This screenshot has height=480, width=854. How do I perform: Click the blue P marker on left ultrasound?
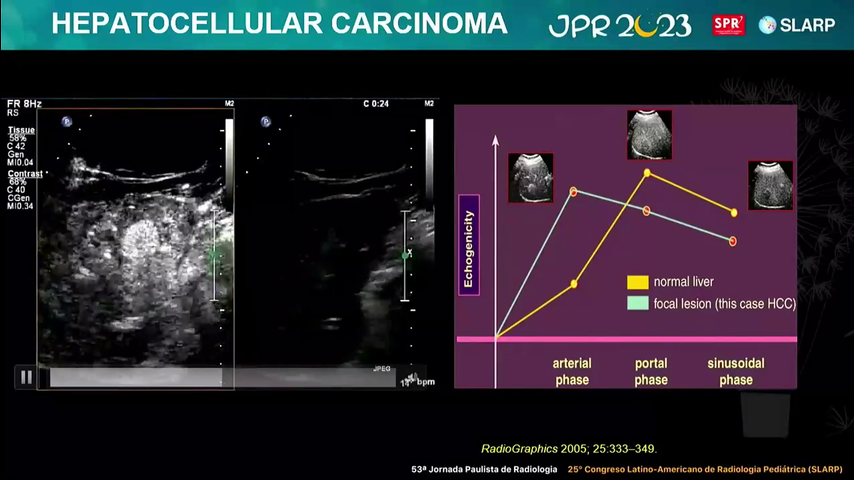(66, 122)
